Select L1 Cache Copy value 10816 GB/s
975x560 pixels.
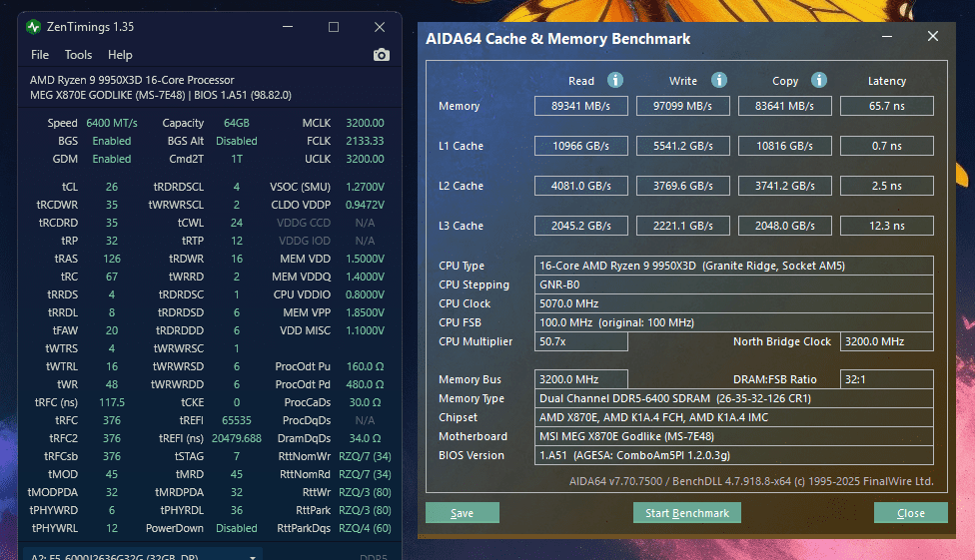[785, 146]
